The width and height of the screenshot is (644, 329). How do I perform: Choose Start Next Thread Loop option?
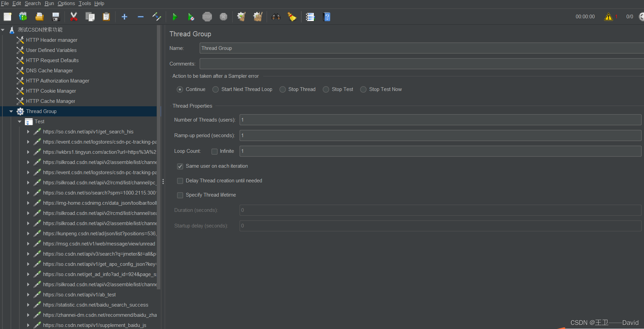click(x=215, y=89)
